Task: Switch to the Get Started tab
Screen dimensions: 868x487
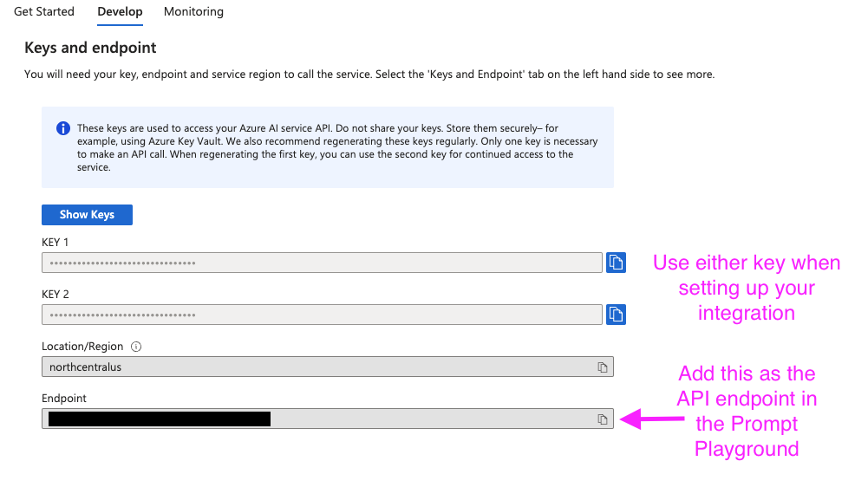Action: [43, 11]
